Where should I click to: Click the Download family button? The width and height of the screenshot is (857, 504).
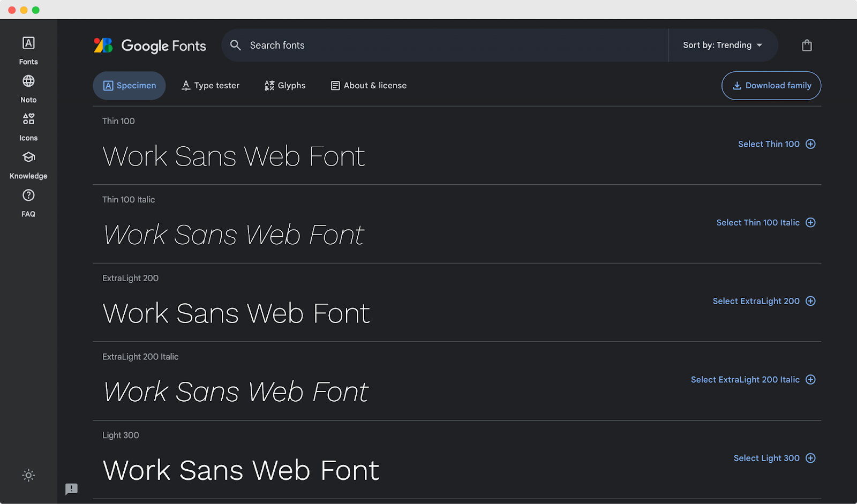click(771, 86)
